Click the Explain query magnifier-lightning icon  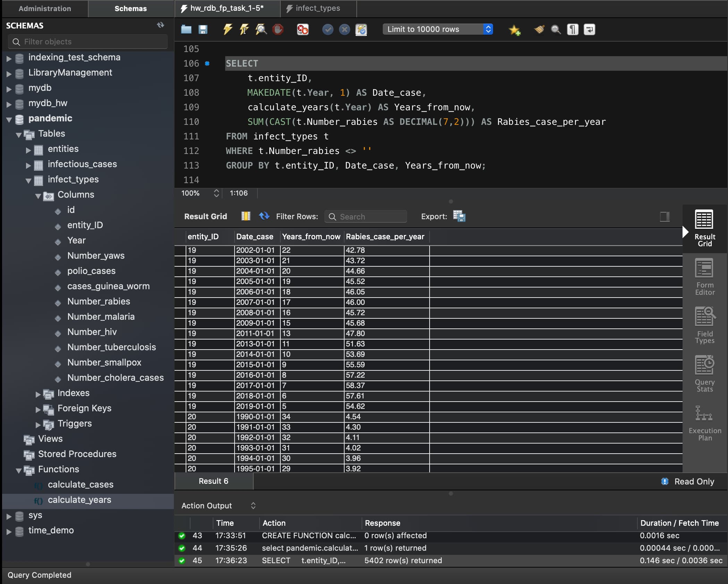coord(261,29)
